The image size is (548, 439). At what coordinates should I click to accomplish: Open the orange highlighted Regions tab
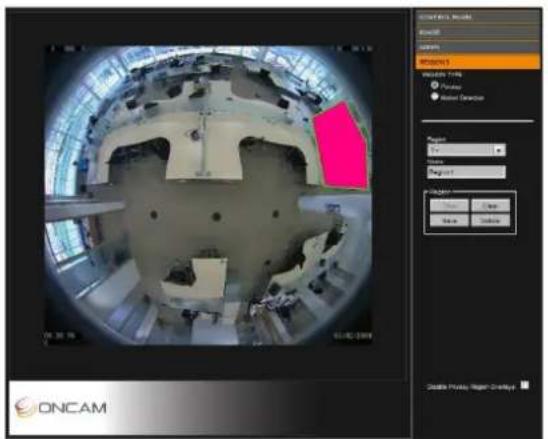[x=478, y=62]
